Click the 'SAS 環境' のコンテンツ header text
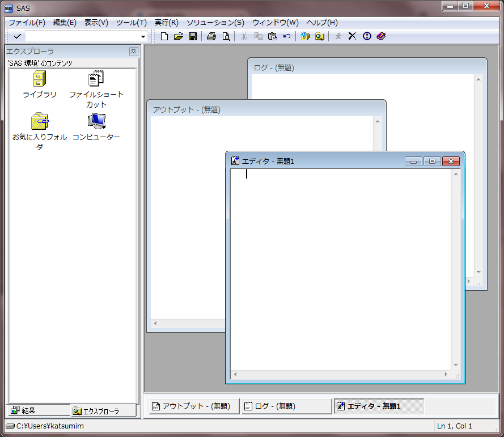Screen dimensions: 504x437 click(x=40, y=63)
